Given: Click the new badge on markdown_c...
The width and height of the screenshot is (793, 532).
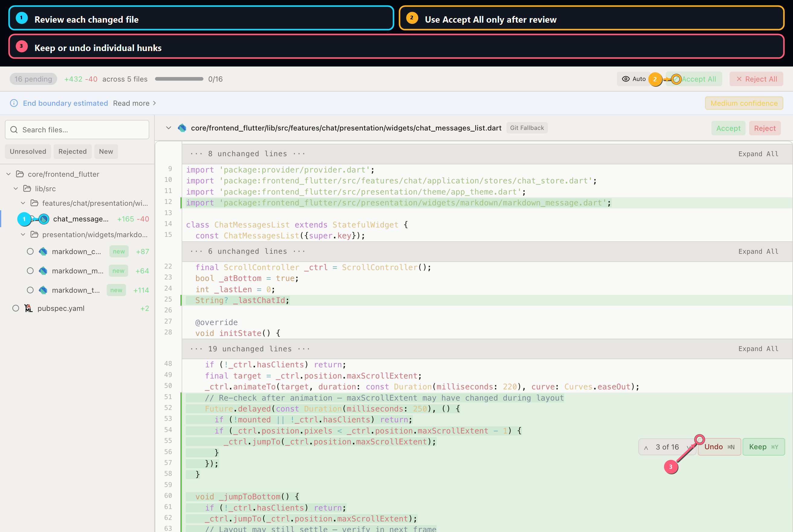Looking at the screenshot, I should (119, 251).
